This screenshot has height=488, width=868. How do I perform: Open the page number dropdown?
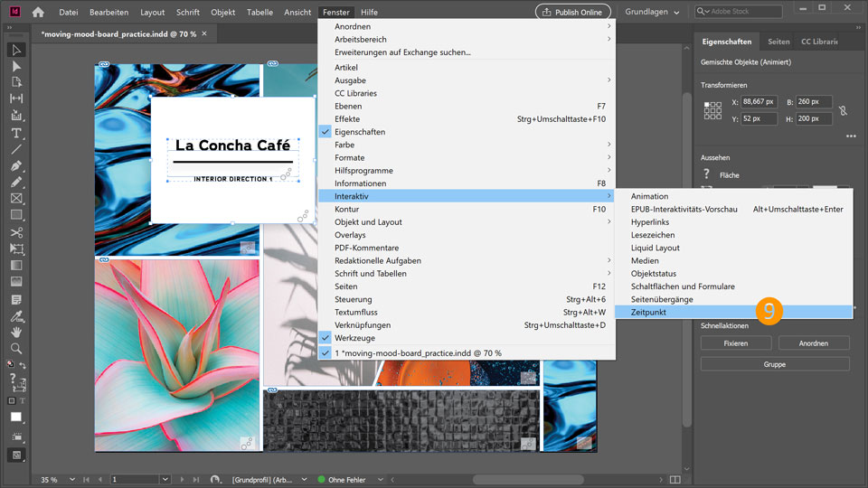coord(165,479)
